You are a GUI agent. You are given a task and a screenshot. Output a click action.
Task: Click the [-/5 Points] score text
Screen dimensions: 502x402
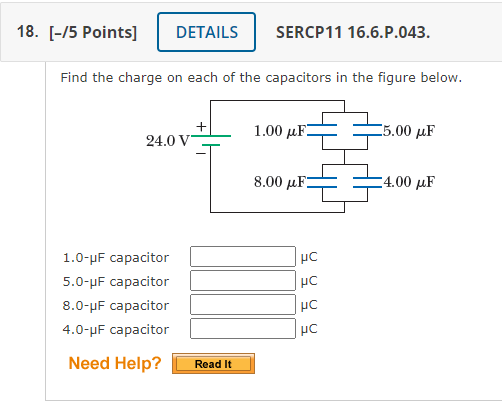click(93, 33)
